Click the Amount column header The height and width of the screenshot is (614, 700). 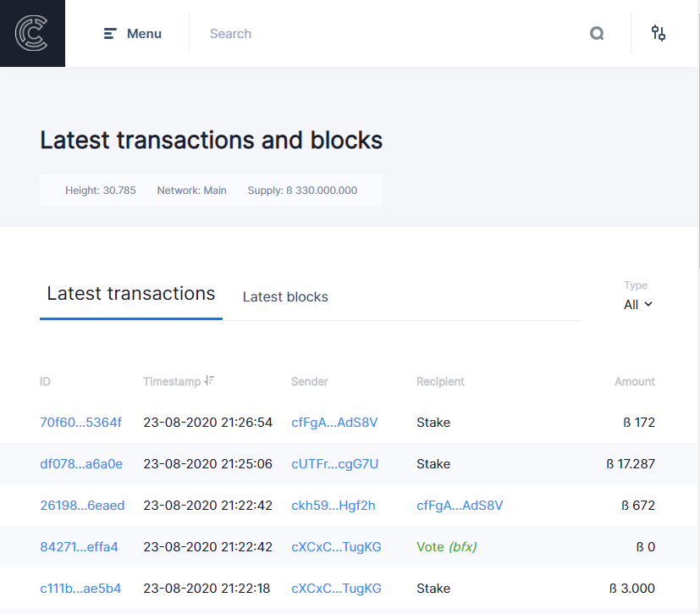(x=634, y=382)
